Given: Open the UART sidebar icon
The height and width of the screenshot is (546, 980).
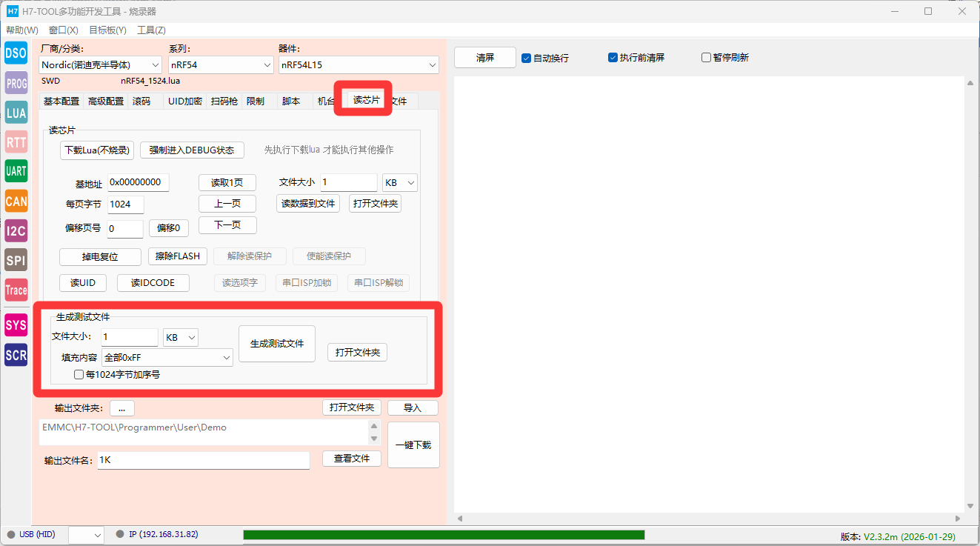Looking at the screenshot, I should click(16, 171).
